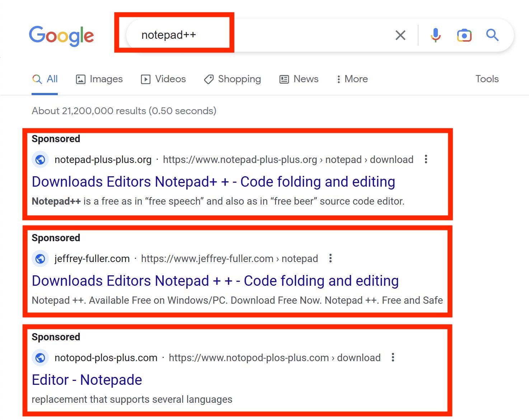Viewport: 529px width, 420px height.
Task: Click the globe favicon beside notopod-plos-plus.com
Action: 40,358
